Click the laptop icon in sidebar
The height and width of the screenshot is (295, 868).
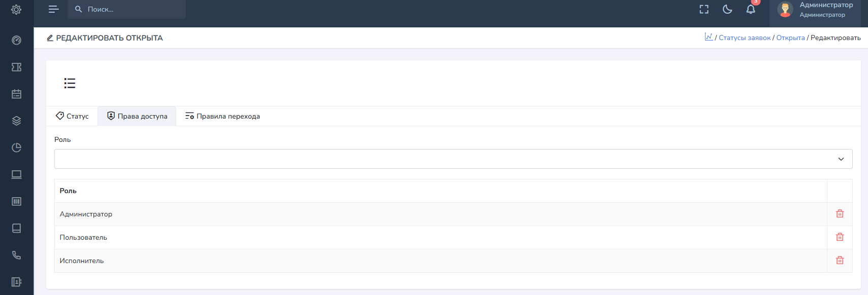tap(16, 174)
